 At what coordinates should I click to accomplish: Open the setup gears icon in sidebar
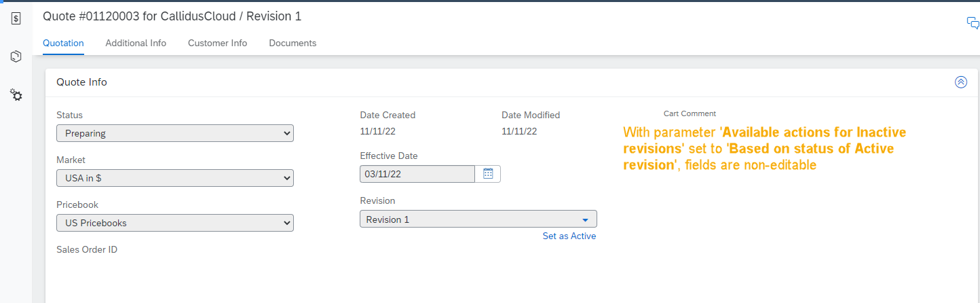[x=16, y=95]
